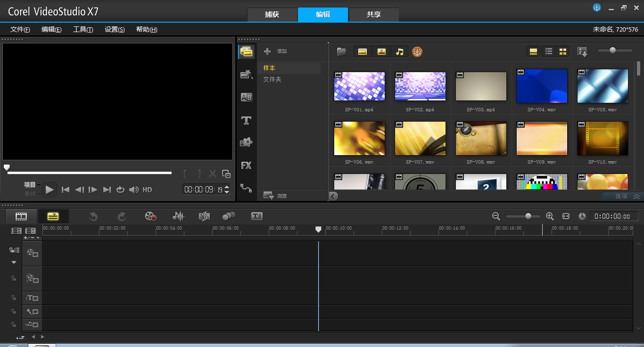Open the Media library panel icon

(247, 52)
